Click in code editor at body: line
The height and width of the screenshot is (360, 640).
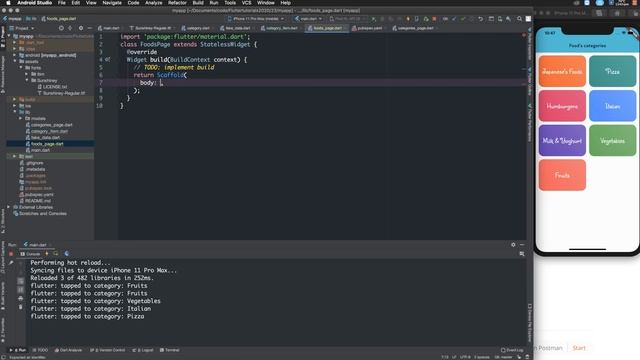pyautogui.click(x=322, y=83)
